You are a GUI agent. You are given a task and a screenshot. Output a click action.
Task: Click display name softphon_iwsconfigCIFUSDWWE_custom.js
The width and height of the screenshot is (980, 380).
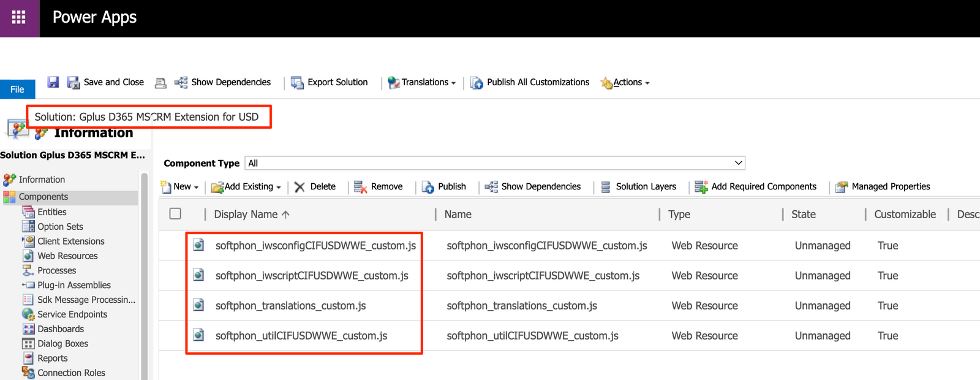315,245
